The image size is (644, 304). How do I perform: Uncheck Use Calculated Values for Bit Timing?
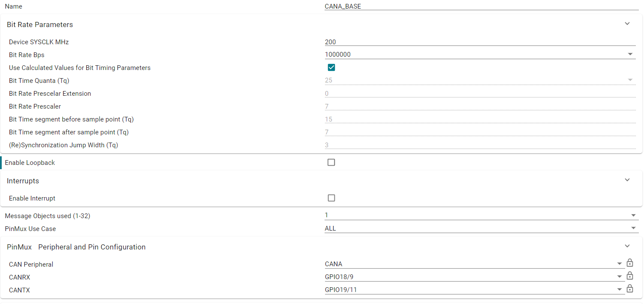coord(331,67)
